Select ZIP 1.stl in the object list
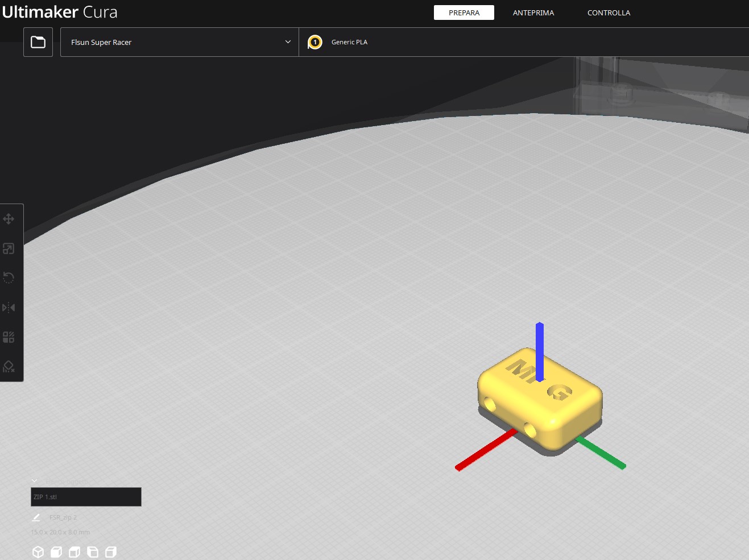Screen dimensions: 749x560 pos(85,497)
